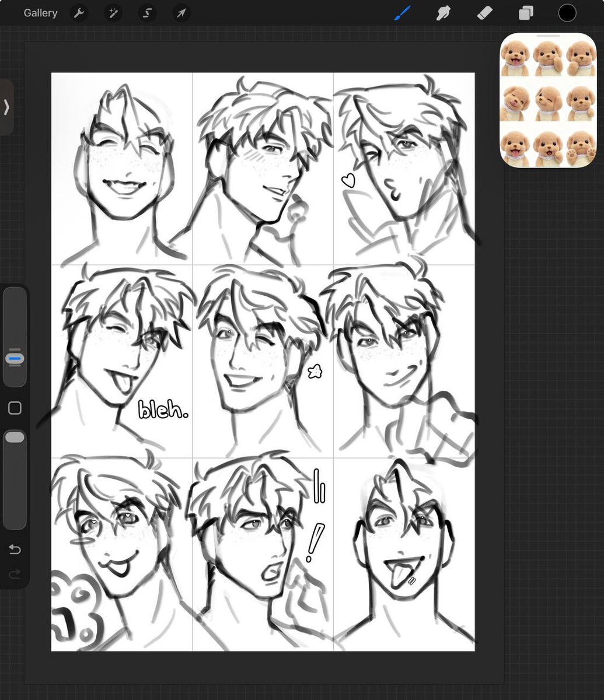Open the Gallery

pyautogui.click(x=40, y=13)
